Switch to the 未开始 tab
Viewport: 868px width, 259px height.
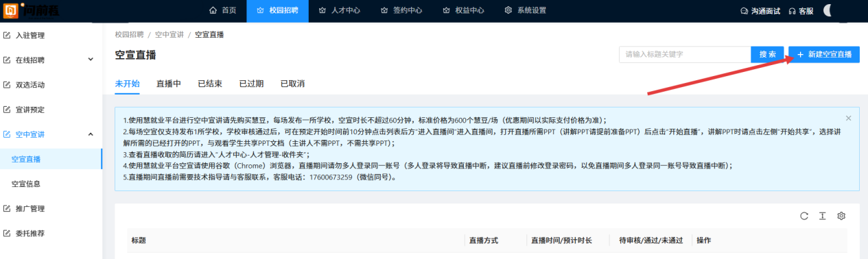point(128,84)
